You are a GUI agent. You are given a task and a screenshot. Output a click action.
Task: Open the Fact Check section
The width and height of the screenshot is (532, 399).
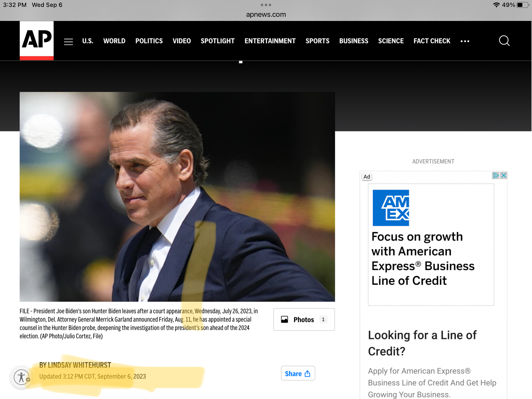pyautogui.click(x=432, y=41)
